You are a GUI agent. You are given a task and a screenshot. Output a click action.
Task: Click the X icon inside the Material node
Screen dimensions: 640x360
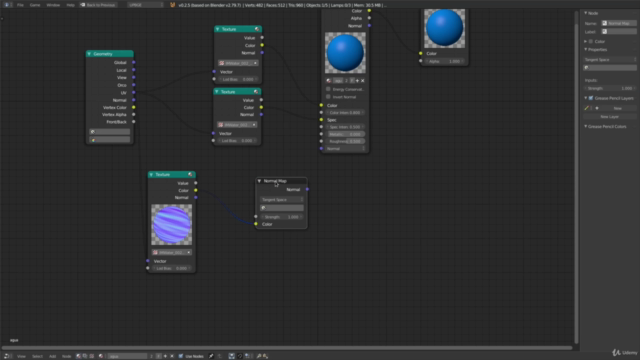(362, 80)
